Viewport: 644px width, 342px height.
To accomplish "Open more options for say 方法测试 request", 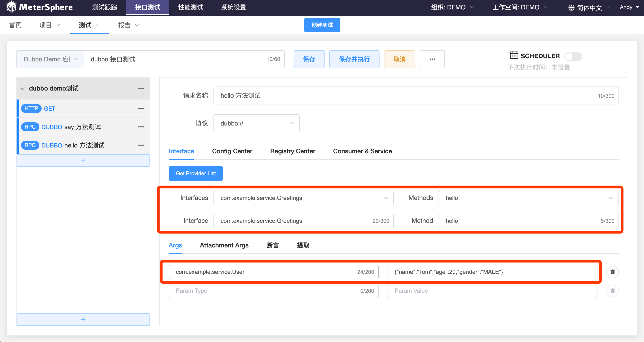I will click(x=141, y=127).
